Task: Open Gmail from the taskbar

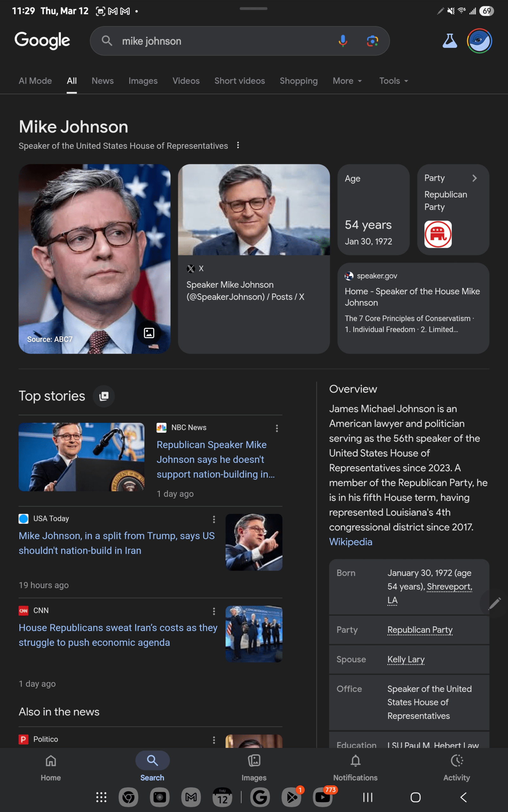Action: point(191,797)
